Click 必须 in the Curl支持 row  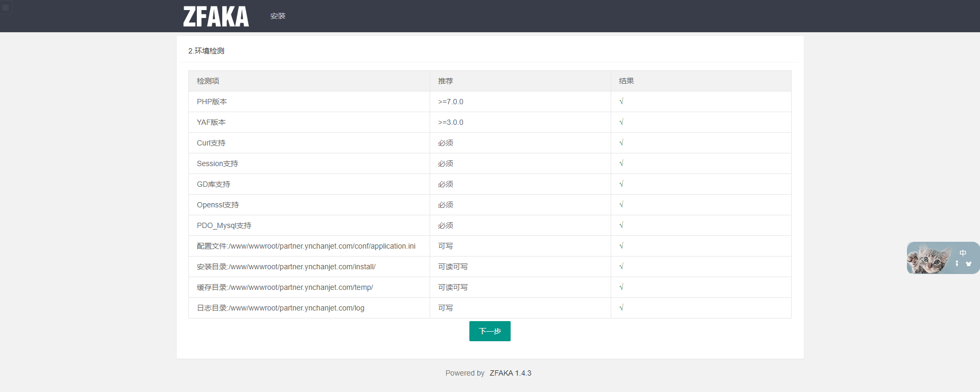pyautogui.click(x=446, y=143)
